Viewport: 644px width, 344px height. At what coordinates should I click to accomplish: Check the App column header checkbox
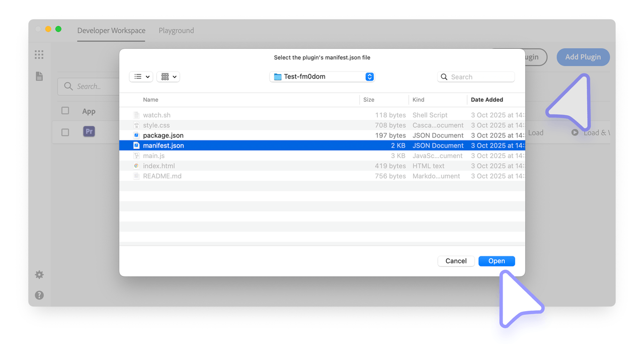click(x=65, y=110)
